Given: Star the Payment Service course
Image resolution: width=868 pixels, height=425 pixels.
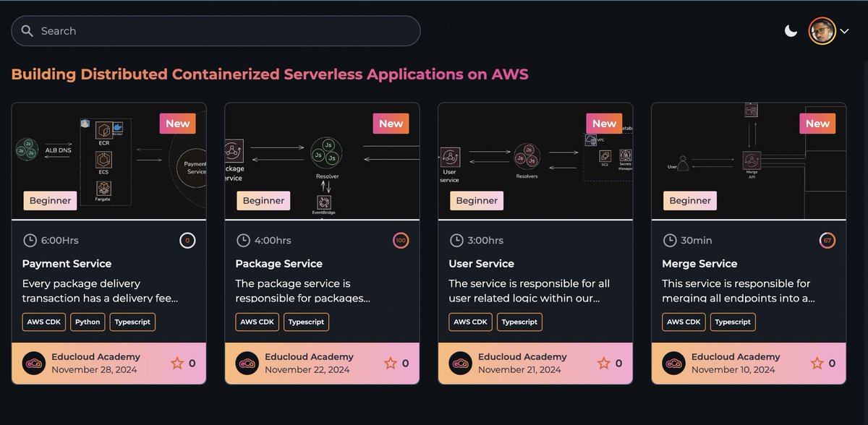Looking at the screenshot, I should pos(177,363).
